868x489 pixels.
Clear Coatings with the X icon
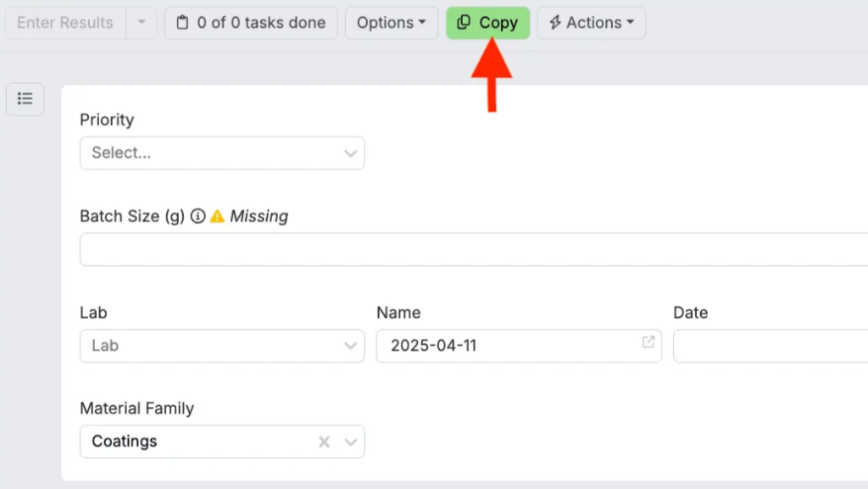(x=324, y=442)
